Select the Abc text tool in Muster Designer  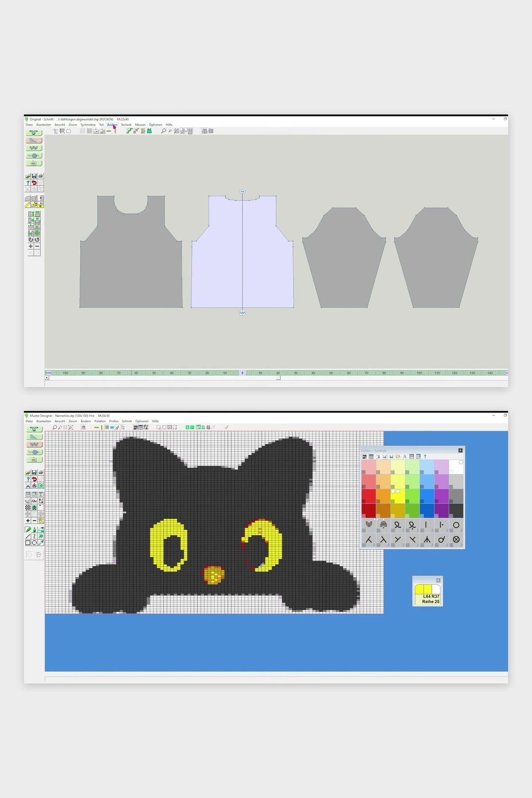tap(34, 501)
